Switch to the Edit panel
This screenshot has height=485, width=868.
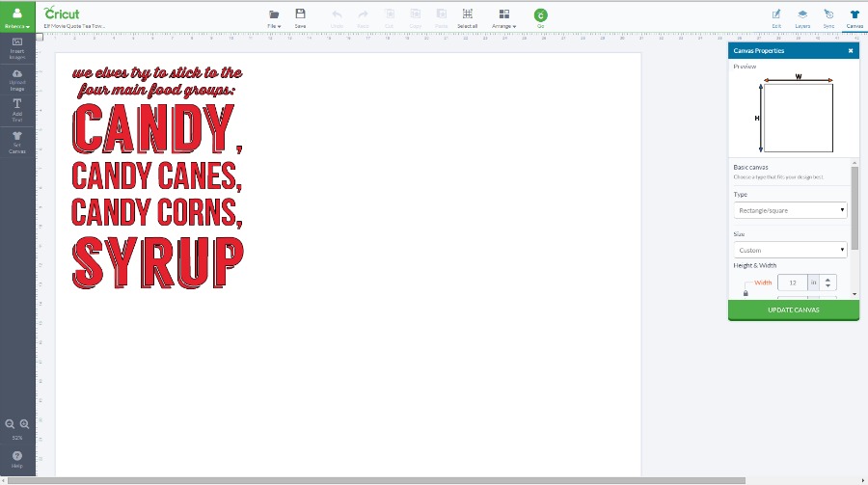pyautogui.click(x=776, y=18)
